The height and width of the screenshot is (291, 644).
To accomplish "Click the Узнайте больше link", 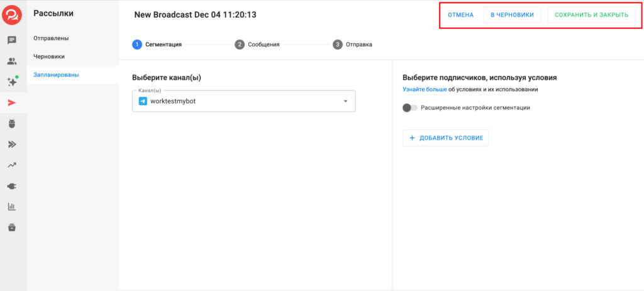I will point(425,90).
